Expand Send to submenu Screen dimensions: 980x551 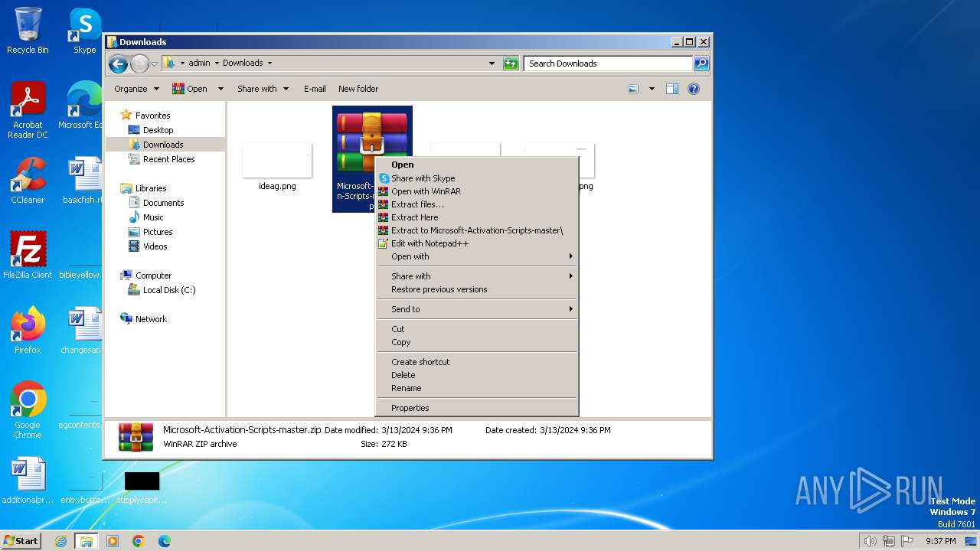476,309
